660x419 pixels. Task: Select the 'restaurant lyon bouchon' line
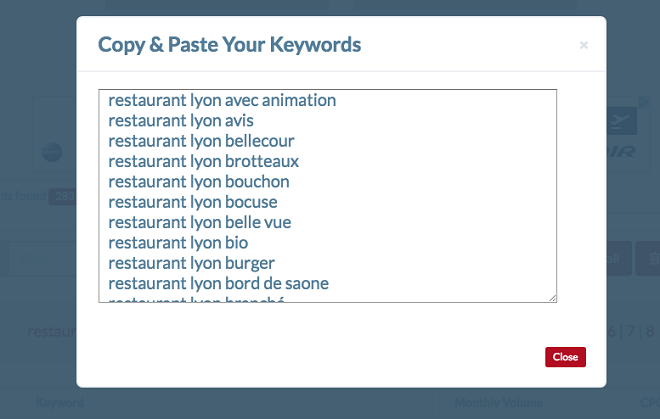click(199, 182)
